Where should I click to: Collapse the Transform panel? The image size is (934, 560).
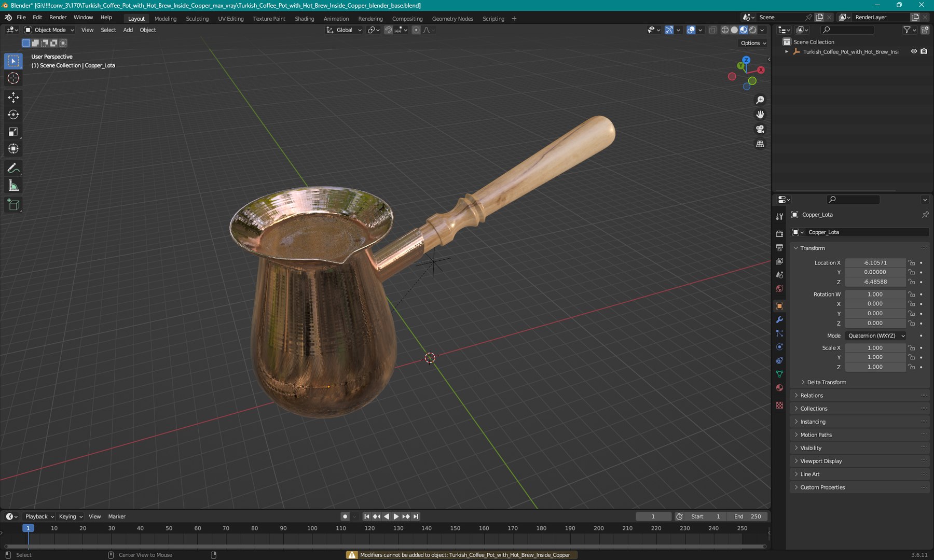[812, 248]
